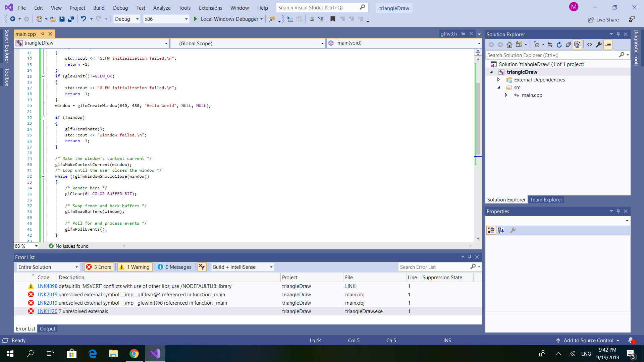Toggle the 1 Warning filter

(x=135, y=267)
